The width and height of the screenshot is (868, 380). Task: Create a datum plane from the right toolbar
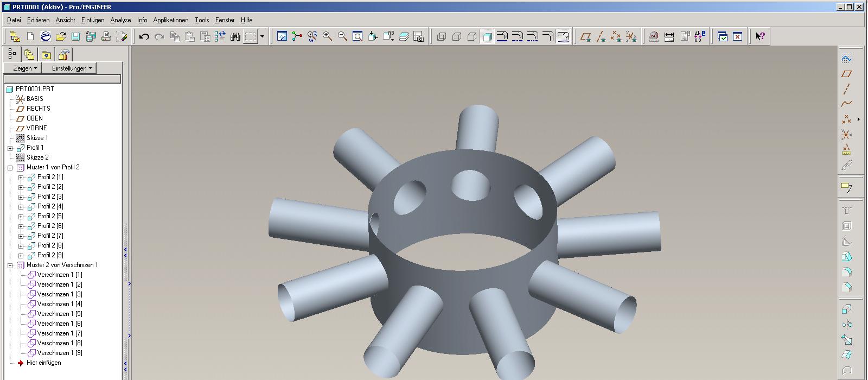[846, 73]
